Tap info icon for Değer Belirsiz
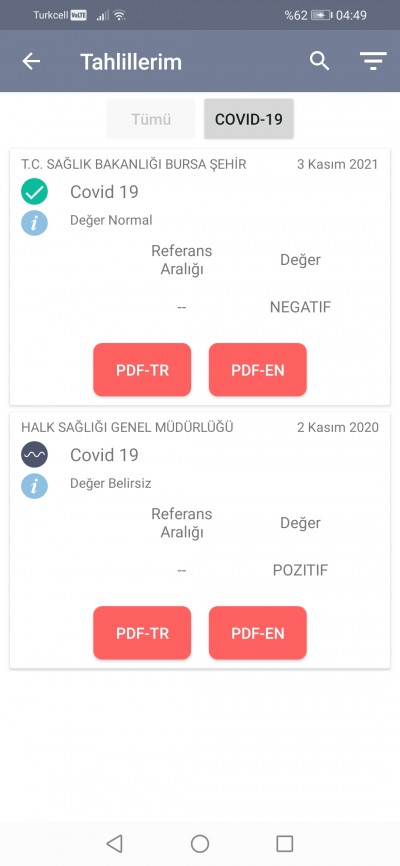Image resolution: width=400 pixels, height=866 pixels. coord(34,485)
